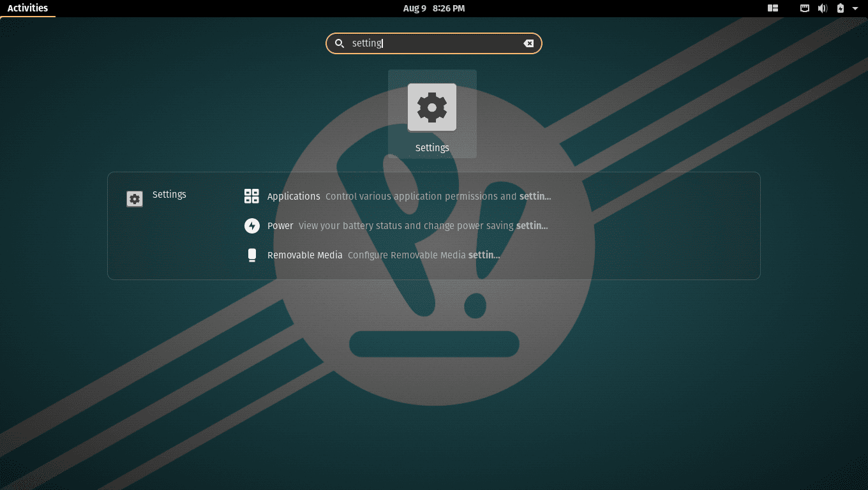Click "Settings" provider label in results panel
This screenshot has height=490, width=868.
tap(169, 195)
